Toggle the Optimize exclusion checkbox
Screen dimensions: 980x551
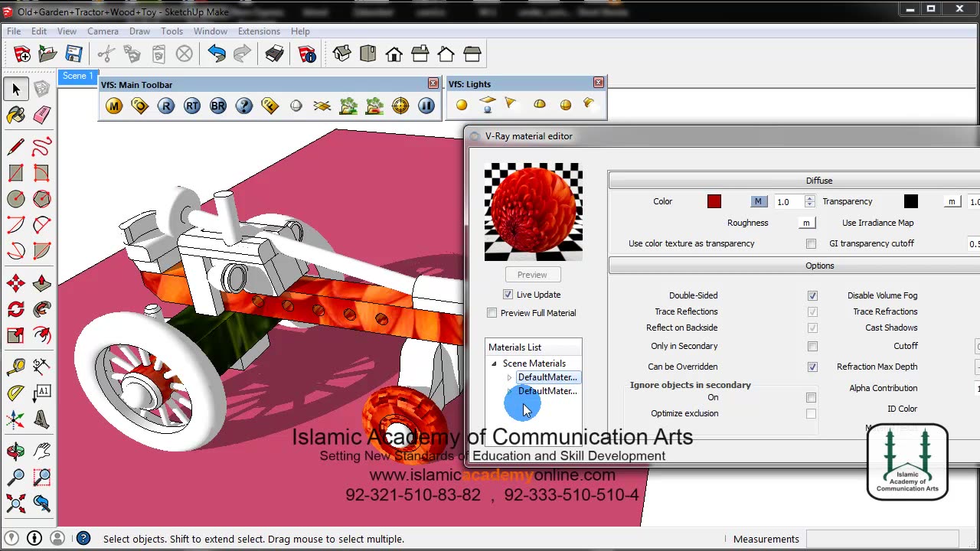coord(812,414)
